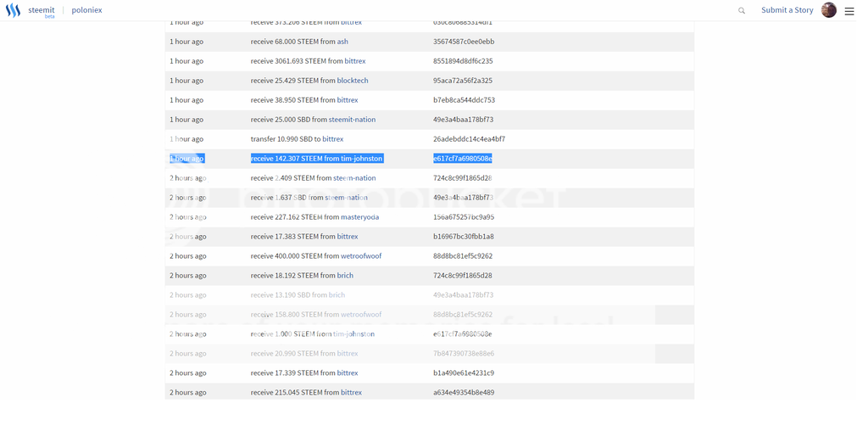Open ash profile from 68.000 STEEM row
This screenshot has height=437, width=868.
coord(342,42)
